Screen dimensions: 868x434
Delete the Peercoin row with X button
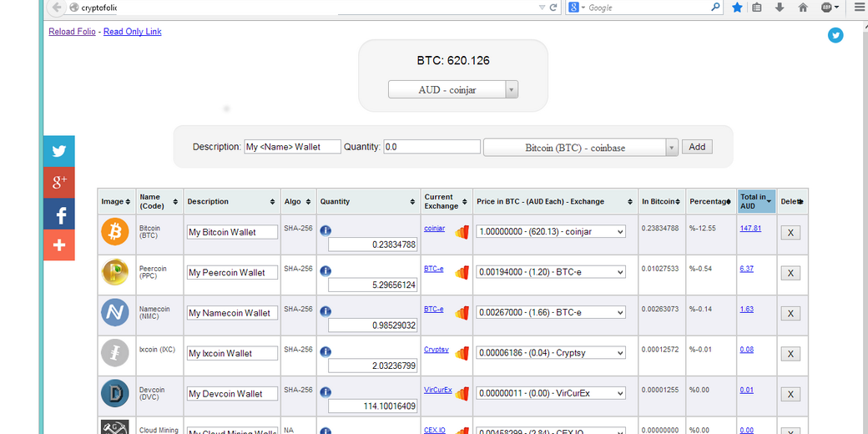pyautogui.click(x=790, y=273)
